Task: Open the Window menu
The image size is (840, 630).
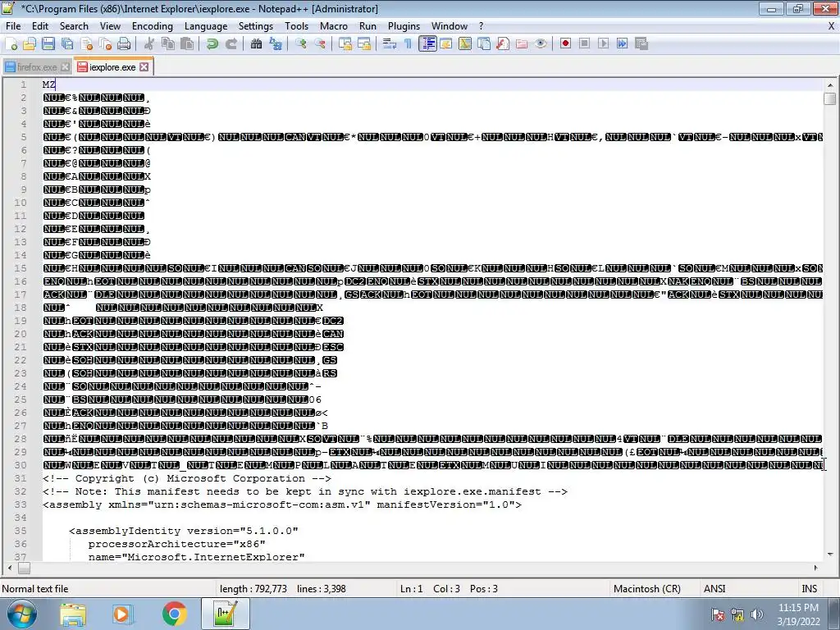Action: [x=450, y=26]
